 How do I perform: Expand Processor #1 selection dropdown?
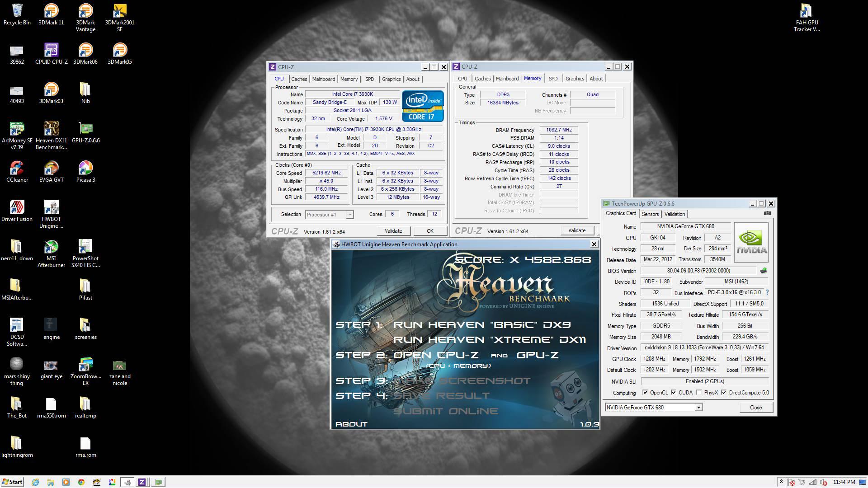[x=350, y=215]
